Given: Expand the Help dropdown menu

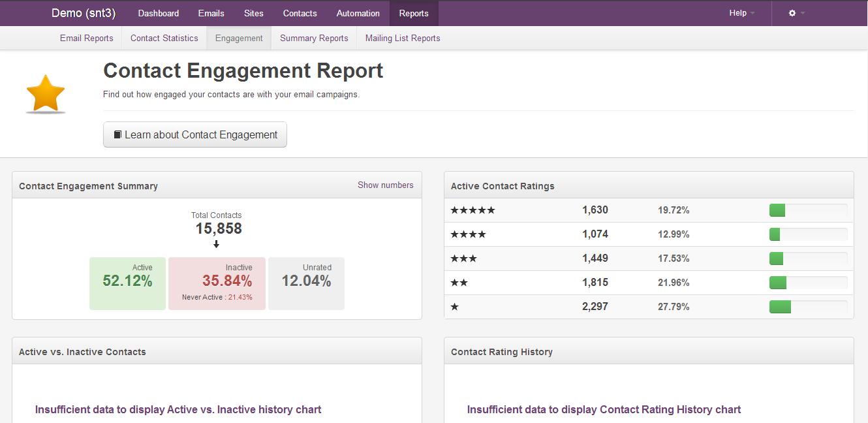Looking at the screenshot, I should [x=741, y=13].
